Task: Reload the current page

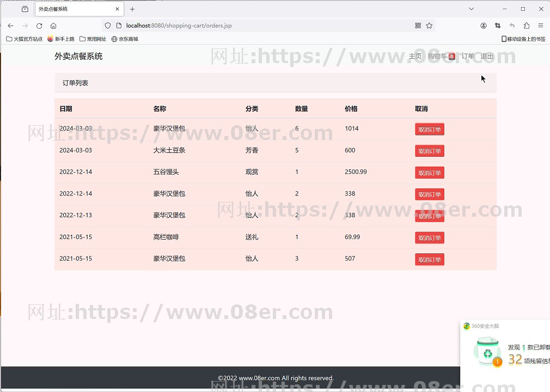Action: [39, 26]
